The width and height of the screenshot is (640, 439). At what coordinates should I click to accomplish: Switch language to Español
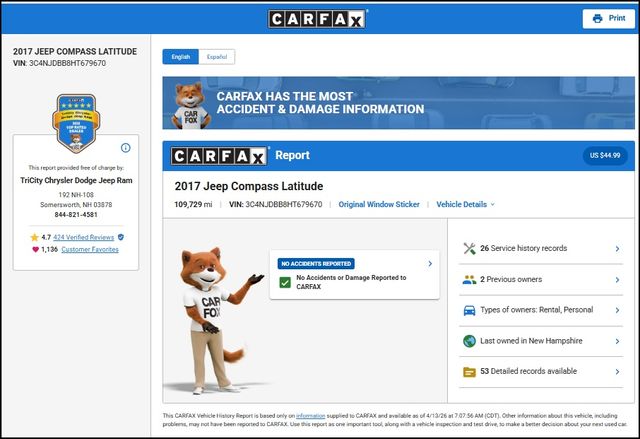click(216, 57)
